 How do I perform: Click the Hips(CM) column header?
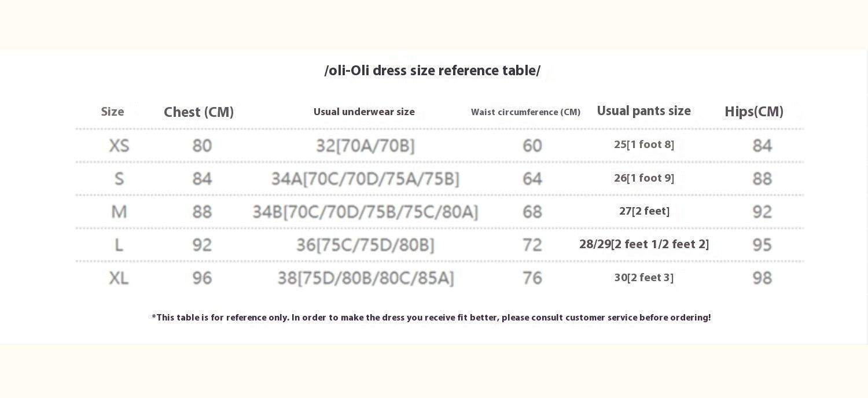[753, 112]
